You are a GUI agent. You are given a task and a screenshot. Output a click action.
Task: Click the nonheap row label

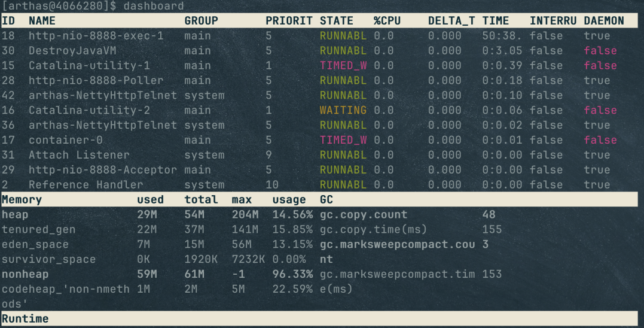point(25,274)
